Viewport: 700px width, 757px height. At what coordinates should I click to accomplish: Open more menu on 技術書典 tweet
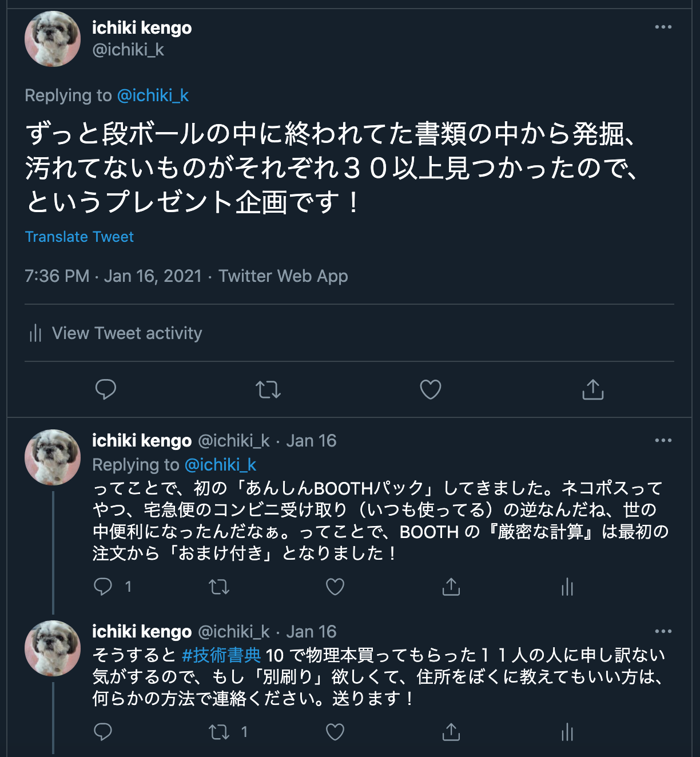click(x=663, y=631)
